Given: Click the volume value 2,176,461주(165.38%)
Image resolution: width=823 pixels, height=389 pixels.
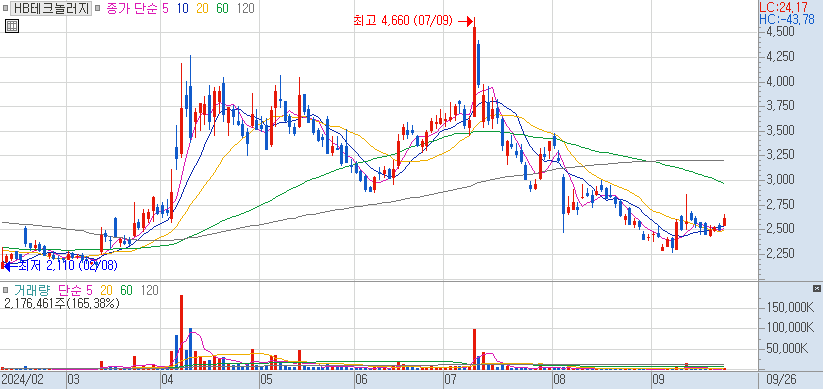Looking at the screenshot, I should (x=62, y=303).
